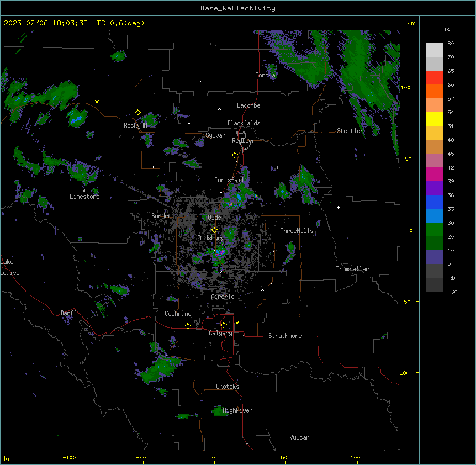This screenshot has width=476, height=465.
Task: Select the purple 36-39 dBZ legend swatch
Action: tap(434, 188)
